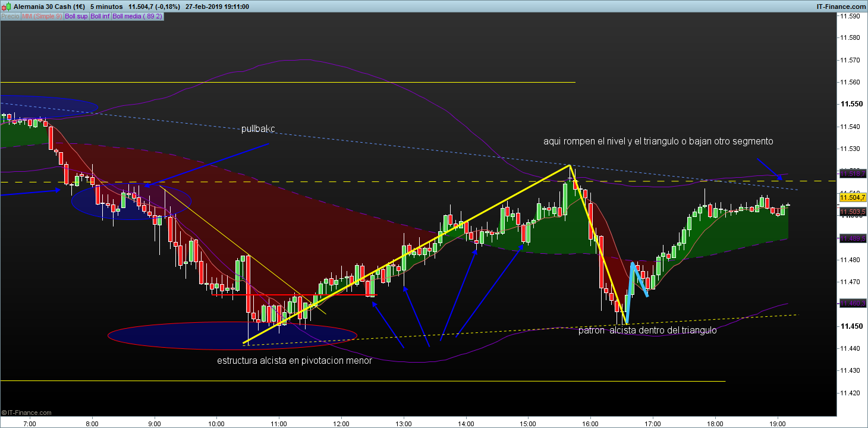Click the red 11.503,5 moving average price tag

pyautogui.click(x=852, y=211)
